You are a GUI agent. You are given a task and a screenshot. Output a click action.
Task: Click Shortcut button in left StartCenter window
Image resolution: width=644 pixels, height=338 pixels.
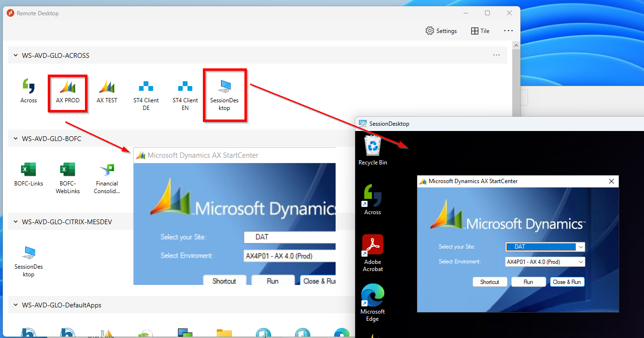[x=224, y=281]
